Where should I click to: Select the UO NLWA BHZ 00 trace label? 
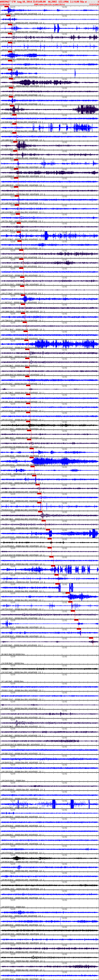tap(23, 41)
